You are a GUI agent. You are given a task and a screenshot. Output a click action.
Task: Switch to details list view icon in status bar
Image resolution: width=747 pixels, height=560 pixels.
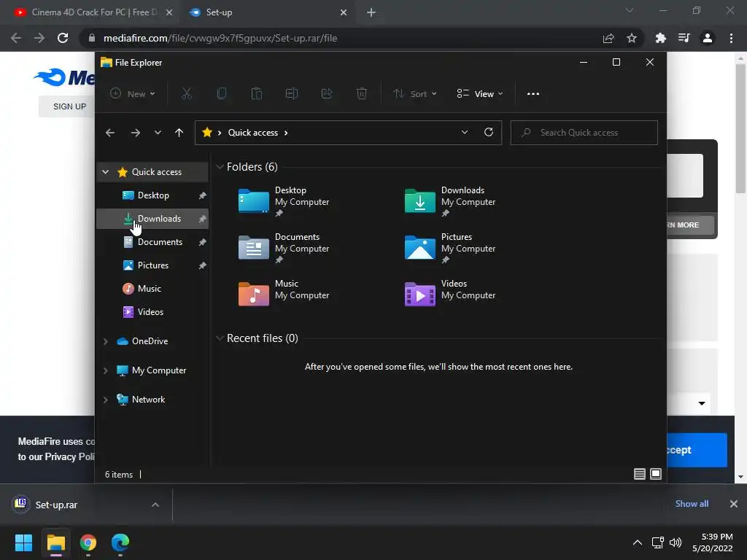tap(639, 474)
